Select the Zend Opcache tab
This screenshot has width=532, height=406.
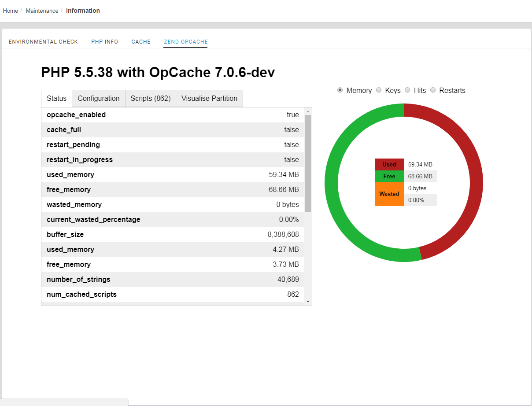[186, 42]
